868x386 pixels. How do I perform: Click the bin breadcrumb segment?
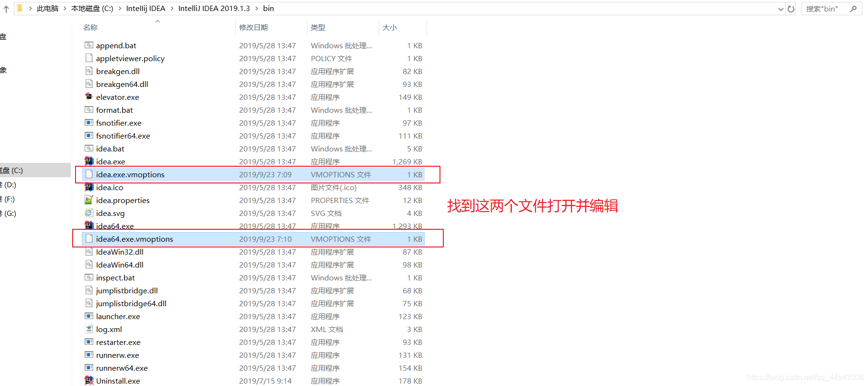268,9
